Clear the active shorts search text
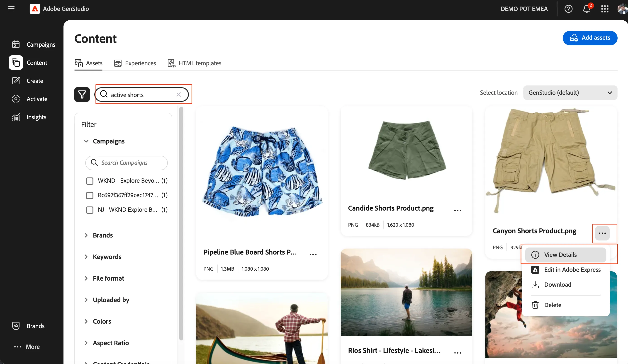The width and height of the screenshot is (628, 364). coord(178,95)
